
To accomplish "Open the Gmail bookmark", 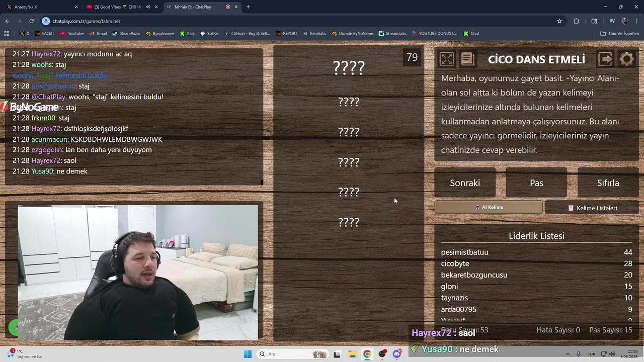I will coord(98,34).
